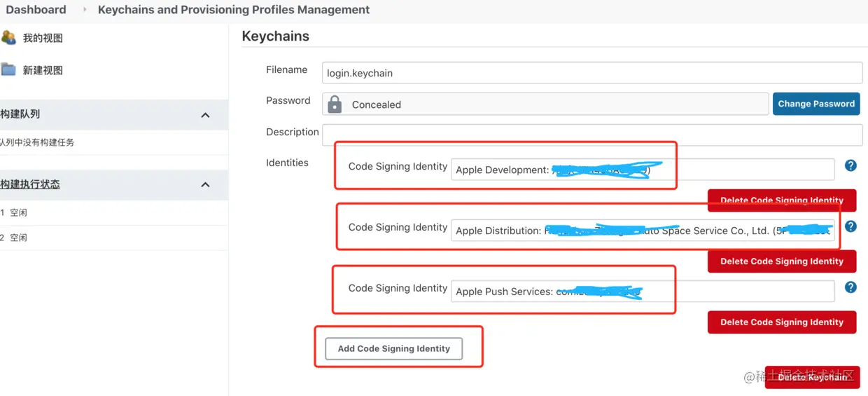Open Keychains and Provisioning Profiles Management breadcrumb
The width and height of the screenshot is (868, 396).
pos(234,10)
